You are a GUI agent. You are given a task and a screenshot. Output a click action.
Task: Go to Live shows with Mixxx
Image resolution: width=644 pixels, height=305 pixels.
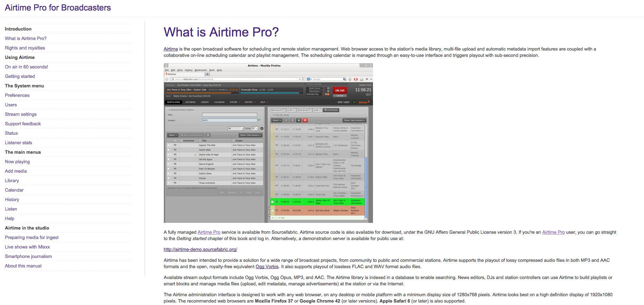tap(27, 247)
